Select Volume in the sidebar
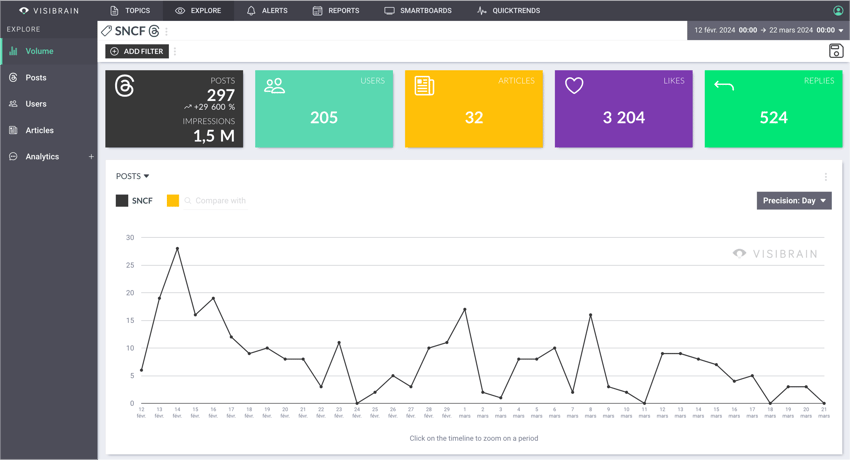This screenshot has width=850, height=460. click(49, 51)
